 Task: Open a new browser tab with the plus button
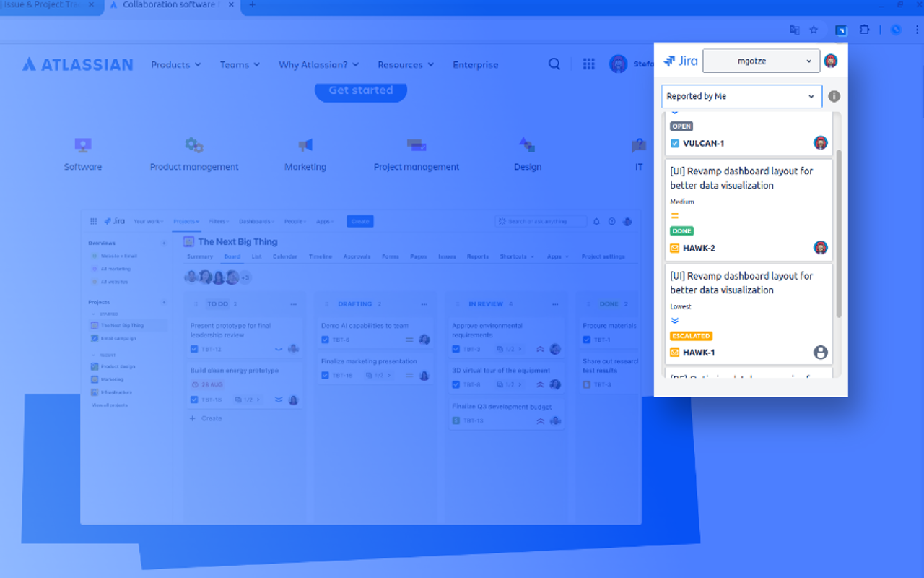(x=252, y=5)
